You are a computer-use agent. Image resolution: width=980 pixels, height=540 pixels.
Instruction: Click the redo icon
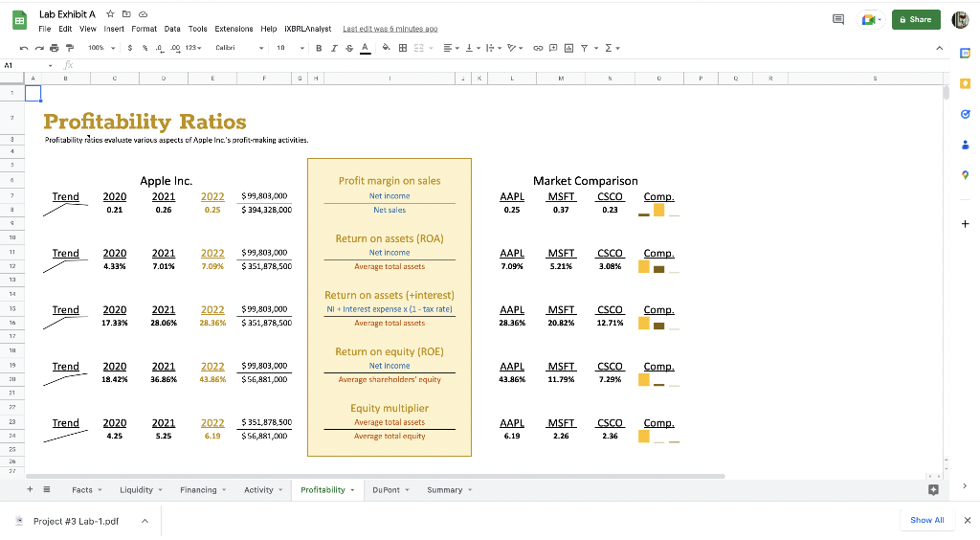38,48
